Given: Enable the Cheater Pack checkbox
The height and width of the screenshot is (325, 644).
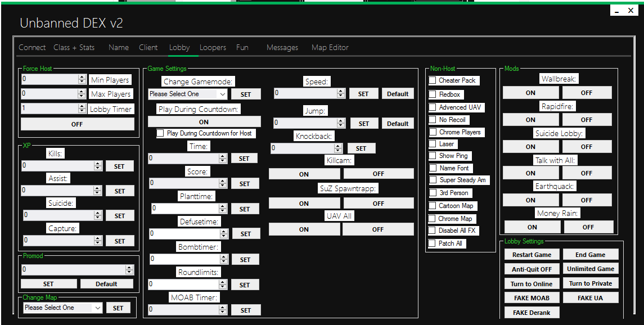Looking at the screenshot, I should coord(433,80).
